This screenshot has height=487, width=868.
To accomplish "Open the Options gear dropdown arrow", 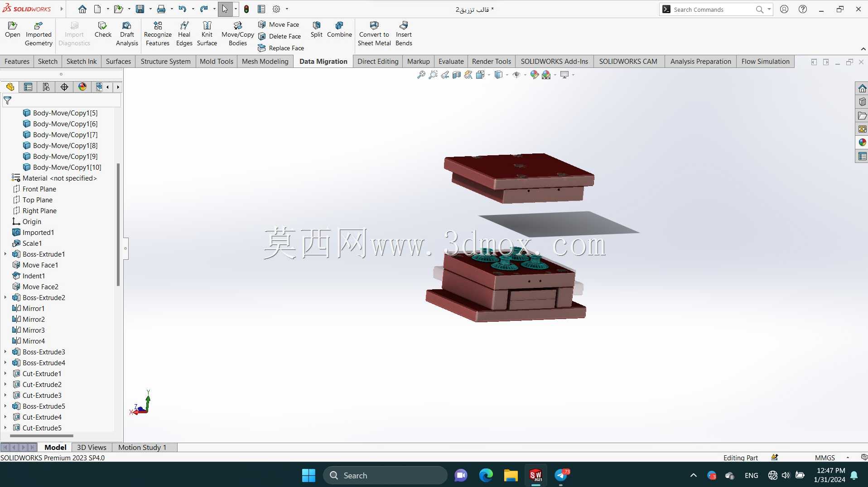I will click(287, 9).
